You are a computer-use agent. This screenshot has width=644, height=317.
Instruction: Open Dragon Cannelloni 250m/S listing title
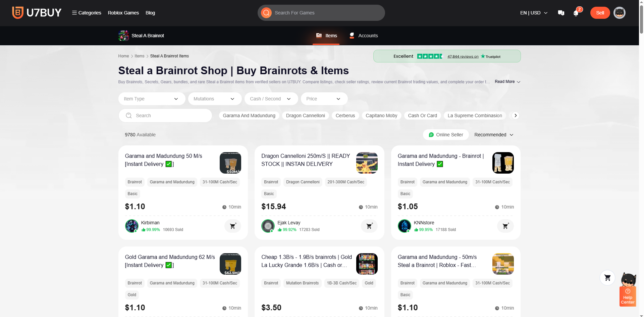[x=306, y=160]
